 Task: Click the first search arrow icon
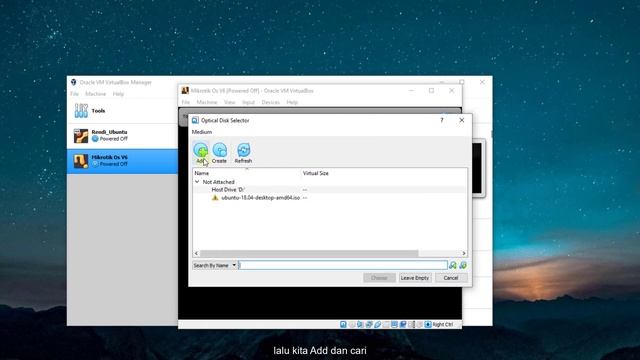click(x=453, y=265)
